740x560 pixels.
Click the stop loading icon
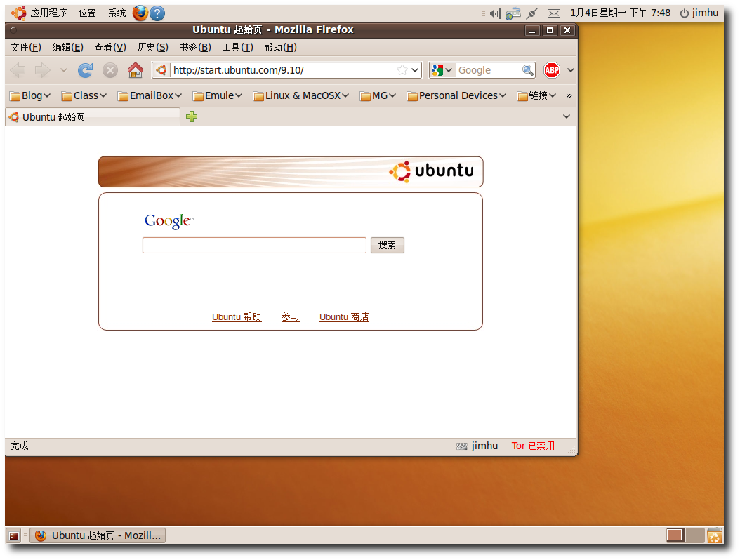110,70
